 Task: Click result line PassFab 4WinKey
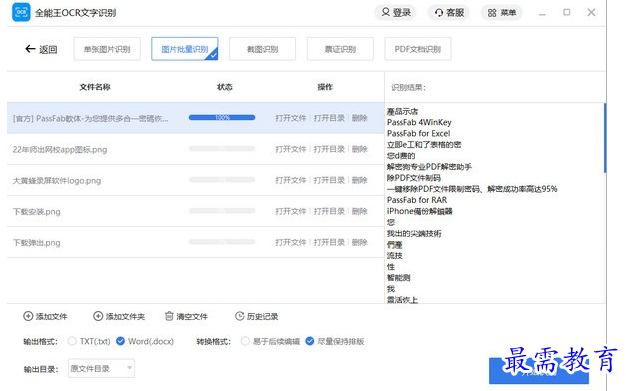419,122
